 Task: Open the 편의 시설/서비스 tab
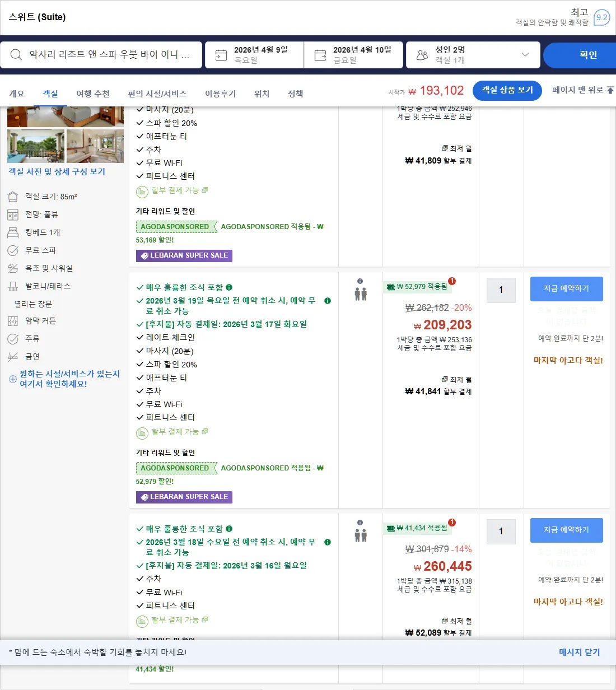[157, 94]
